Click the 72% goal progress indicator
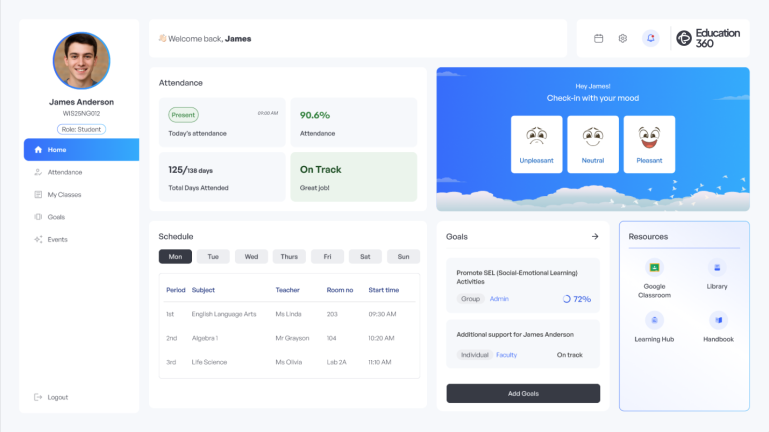769x432 pixels. (x=577, y=299)
